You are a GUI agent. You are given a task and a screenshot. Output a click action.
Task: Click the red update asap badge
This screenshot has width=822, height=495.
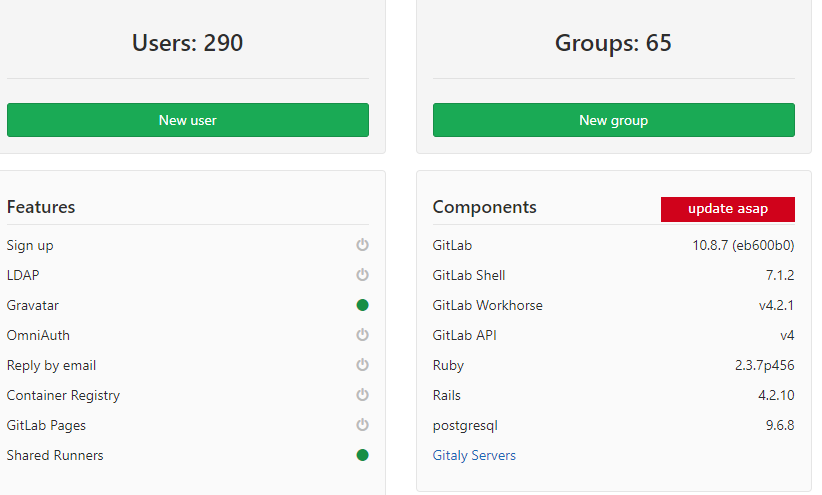[x=728, y=209]
